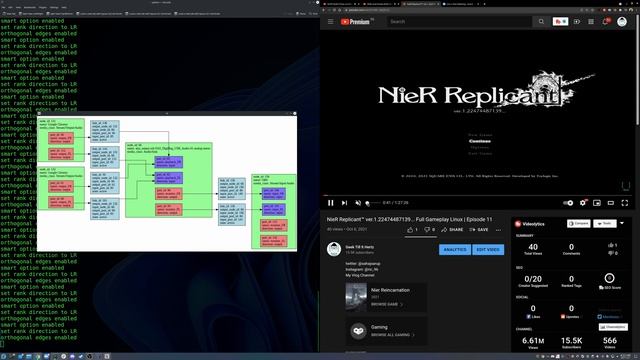
Task: Click the 40 Total Views stat
Action: (533, 249)
